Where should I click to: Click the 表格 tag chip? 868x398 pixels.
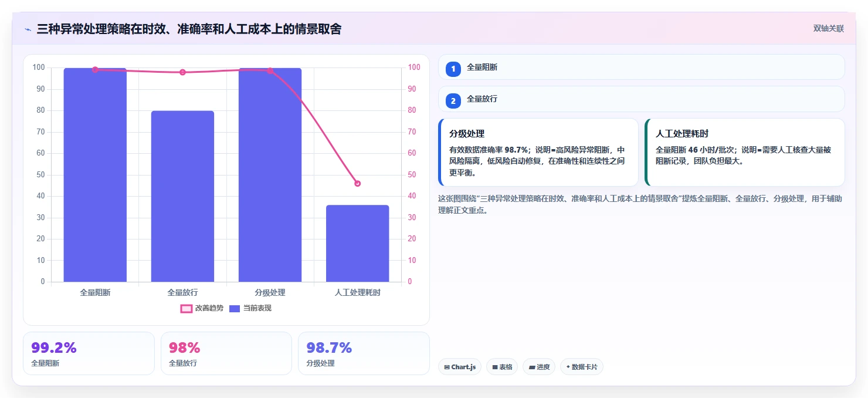click(x=502, y=367)
